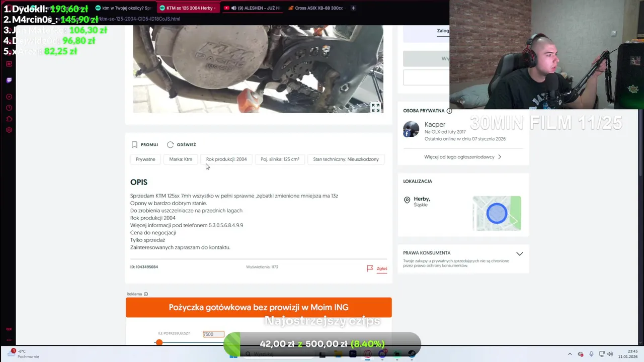Image resolution: width=644 pixels, height=362 pixels.
Task: Open a new browser tab
Action: (353, 8)
